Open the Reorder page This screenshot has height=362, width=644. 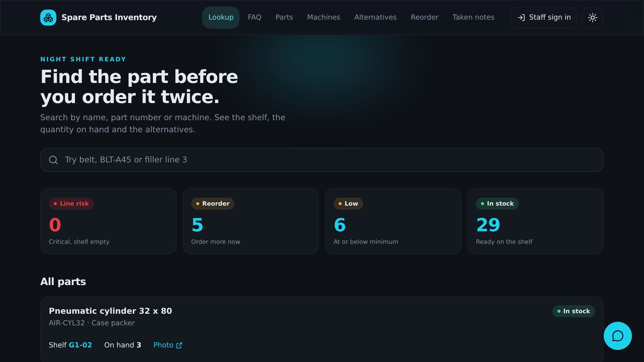tap(424, 17)
